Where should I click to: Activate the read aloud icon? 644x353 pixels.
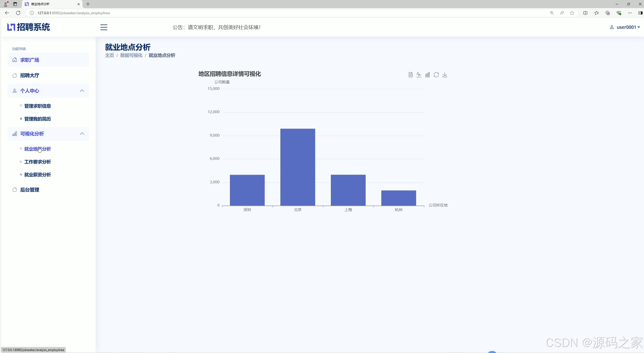coord(562,13)
